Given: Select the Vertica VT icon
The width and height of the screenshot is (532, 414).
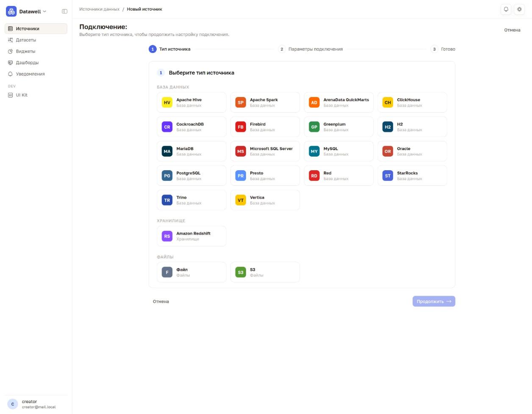Looking at the screenshot, I should (241, 200).
